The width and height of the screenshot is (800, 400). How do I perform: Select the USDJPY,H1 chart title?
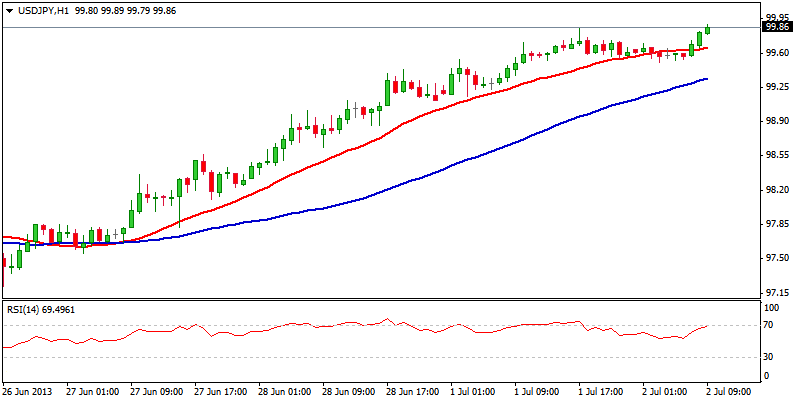[x=42, y=10]
